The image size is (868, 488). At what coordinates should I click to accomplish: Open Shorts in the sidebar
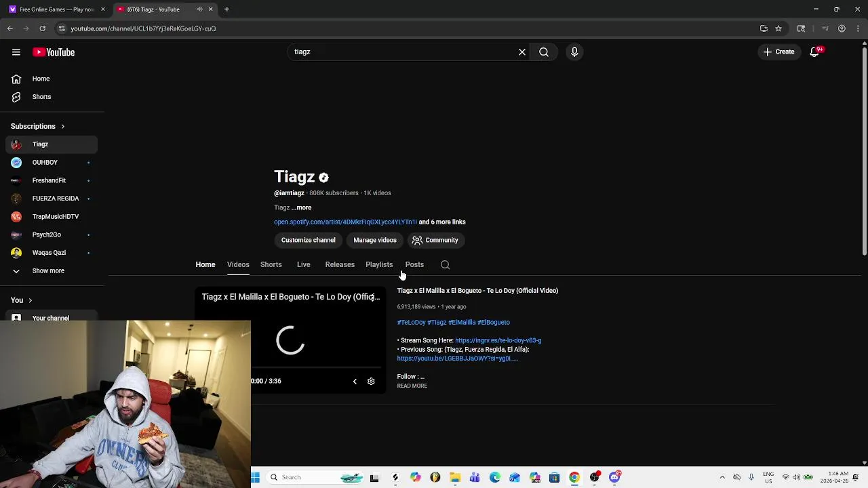pyautogui.click(x=52, y=97)
